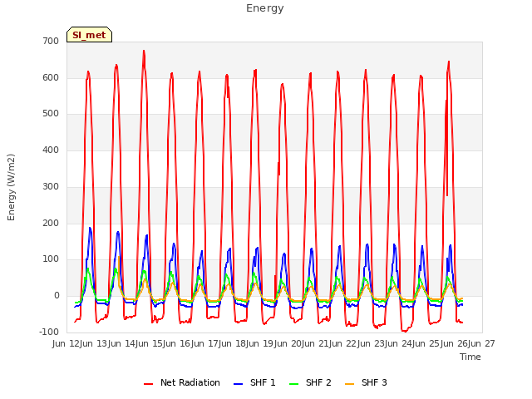Click the Jun 27 x-axis tick label

(482, 343)
